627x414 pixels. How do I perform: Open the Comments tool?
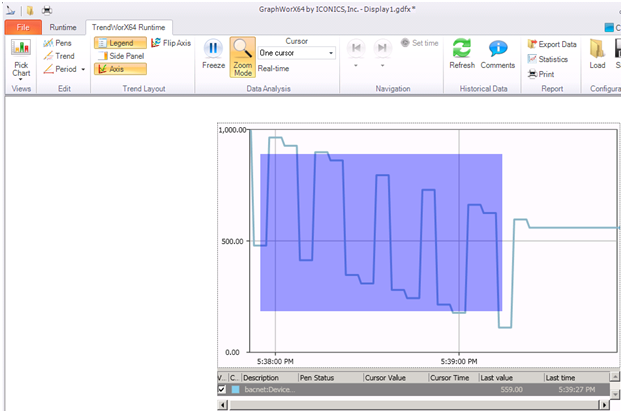[497, 55]
